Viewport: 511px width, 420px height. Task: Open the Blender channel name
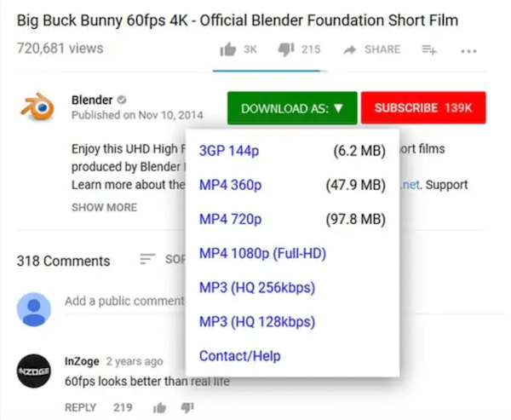pos(92,100)
